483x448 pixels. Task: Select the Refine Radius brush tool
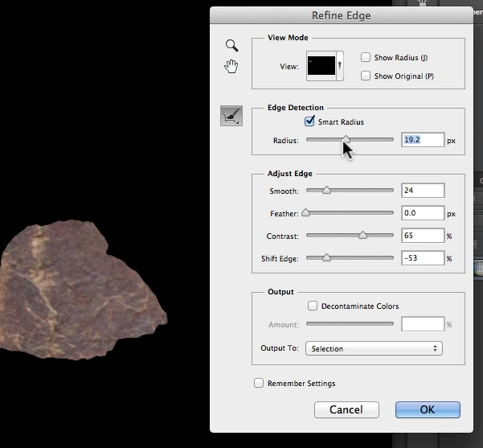pyautogui.click(x=231, y=117)
